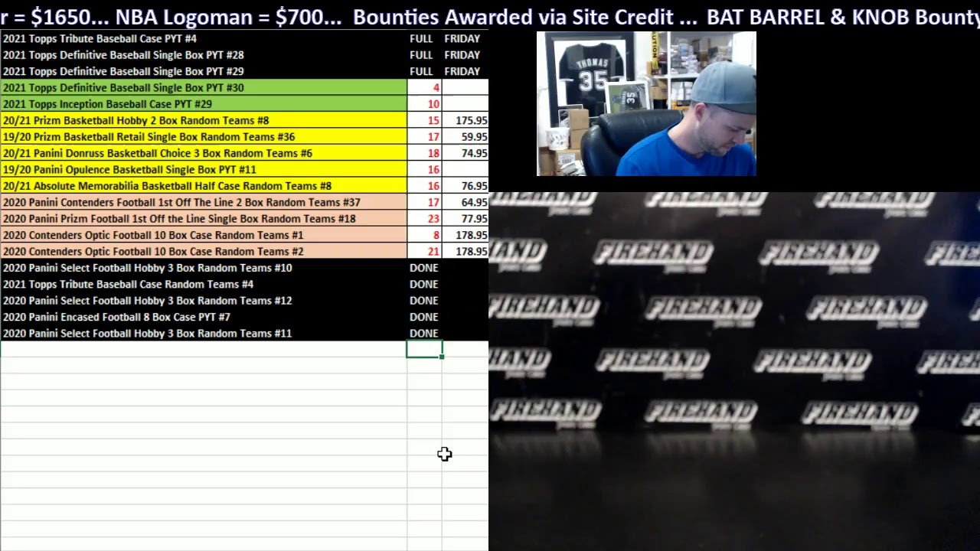The width and height of the screenshot is (980, 551).
Task: Click the 74.95 price cell
Action: (x=465, y=153)
